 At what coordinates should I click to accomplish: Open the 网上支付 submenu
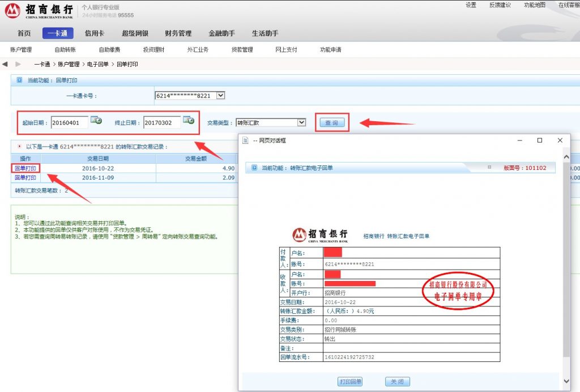[x=286, y=49]
